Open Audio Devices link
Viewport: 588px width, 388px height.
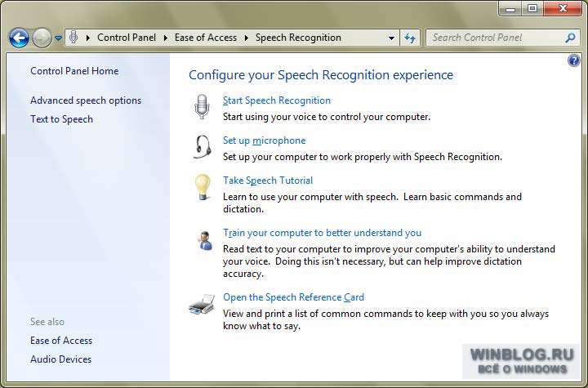(x=60, y=359)
